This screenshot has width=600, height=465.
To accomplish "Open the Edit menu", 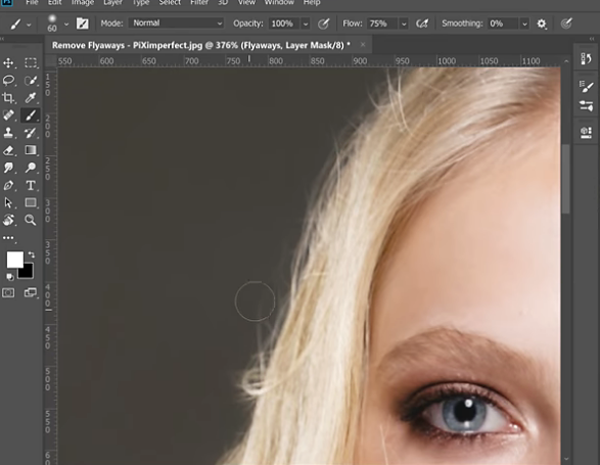I will coord(55,3).
